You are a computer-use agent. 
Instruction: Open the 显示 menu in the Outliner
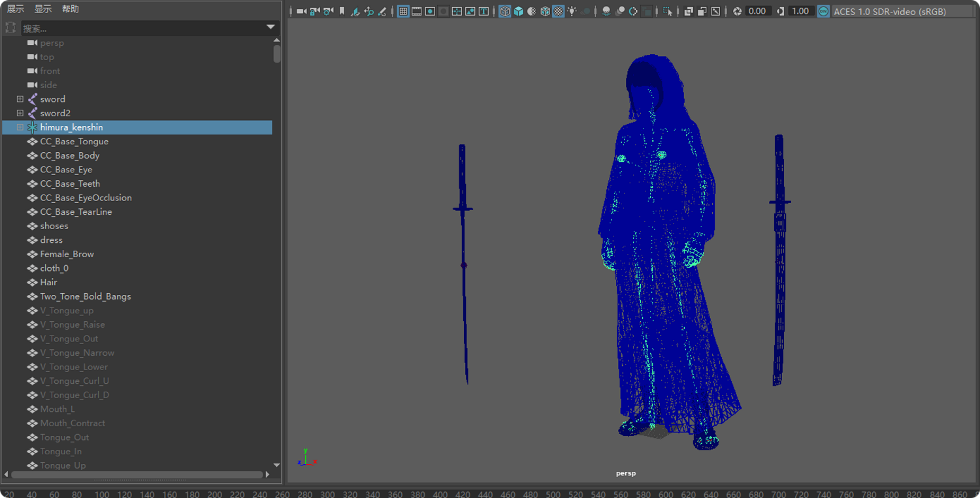[x=43, y=9]
